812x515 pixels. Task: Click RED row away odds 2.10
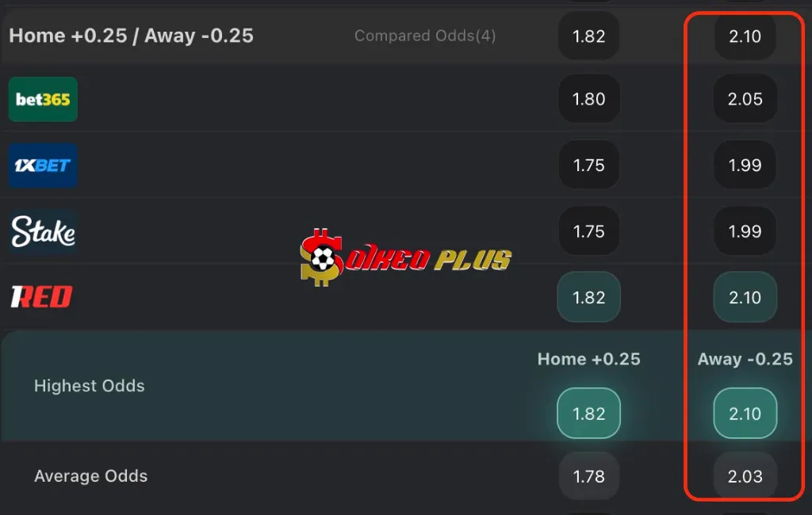coord(745,298)
